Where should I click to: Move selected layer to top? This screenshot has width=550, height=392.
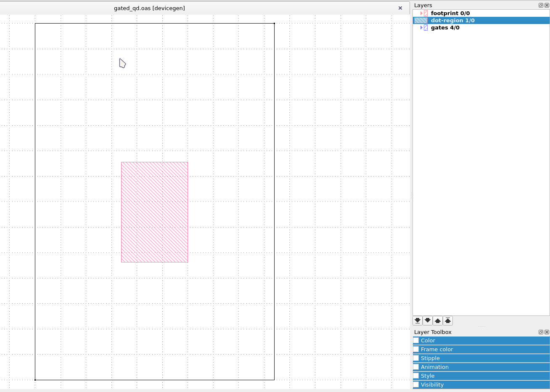point(448,321)
